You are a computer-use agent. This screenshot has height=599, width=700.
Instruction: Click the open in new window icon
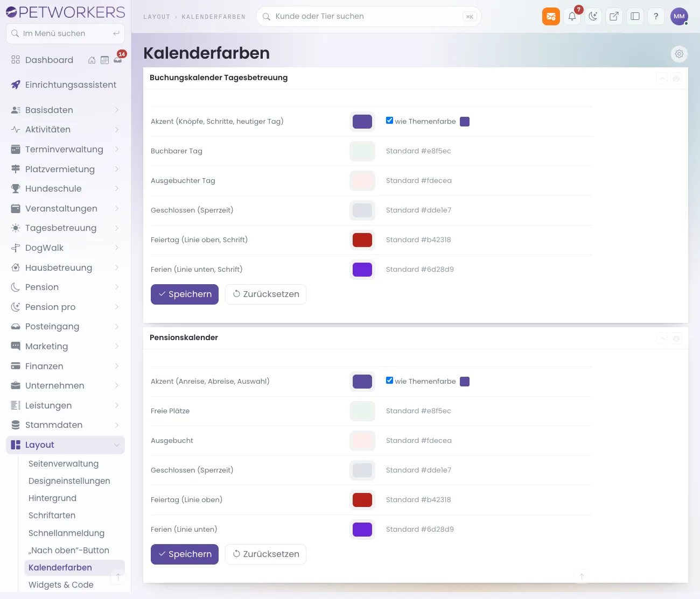pyautogui.click(x=614, y=16)
